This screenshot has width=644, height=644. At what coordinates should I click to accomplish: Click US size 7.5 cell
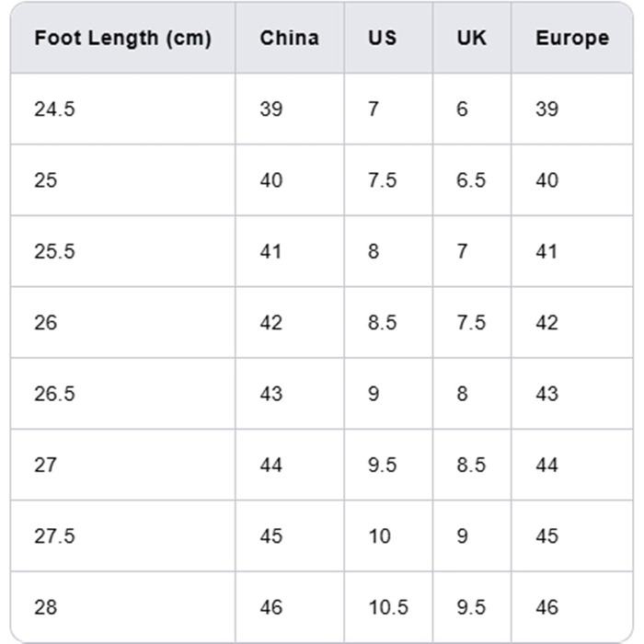[x=382, y=180]
